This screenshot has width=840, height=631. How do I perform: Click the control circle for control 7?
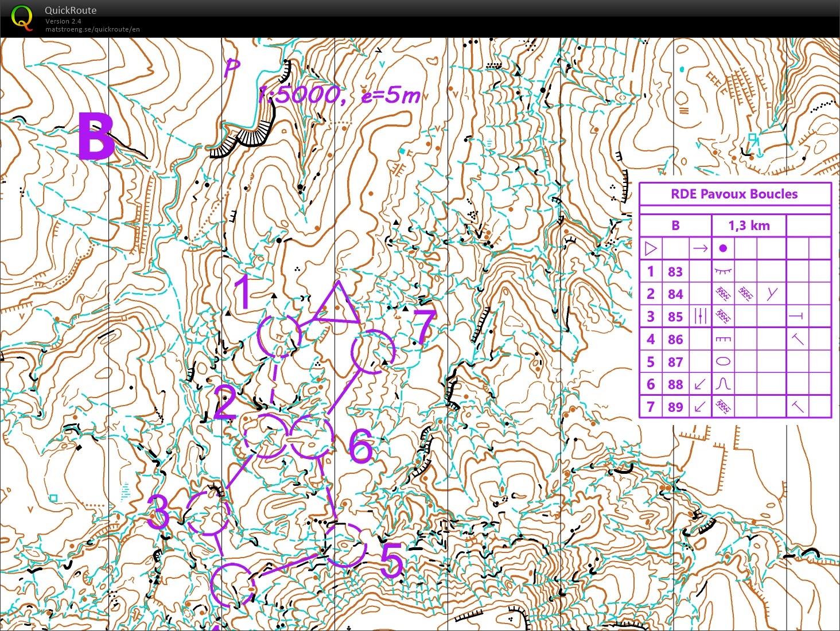373,352
